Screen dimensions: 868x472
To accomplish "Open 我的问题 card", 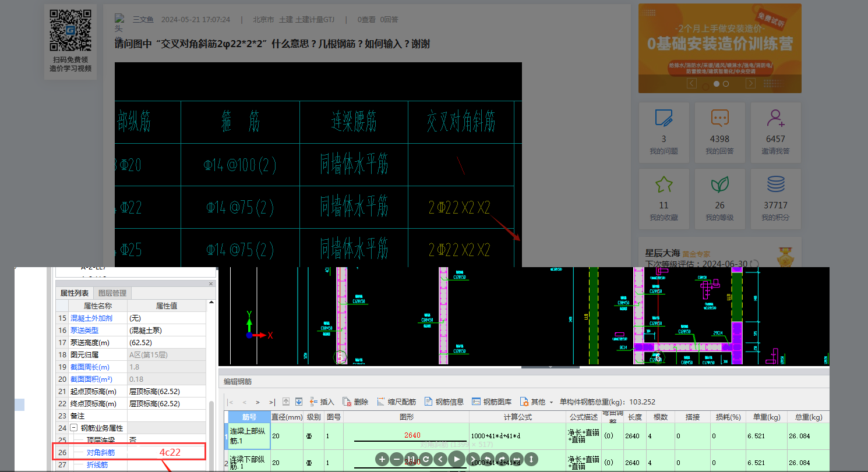I will tap(664, 132).
